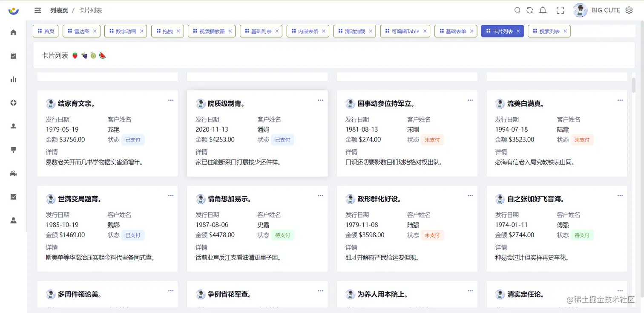Open more options on 多周件领论美 card
Image resolution: width=644 pixels, height=313 pixels.
tap(171, 291)
